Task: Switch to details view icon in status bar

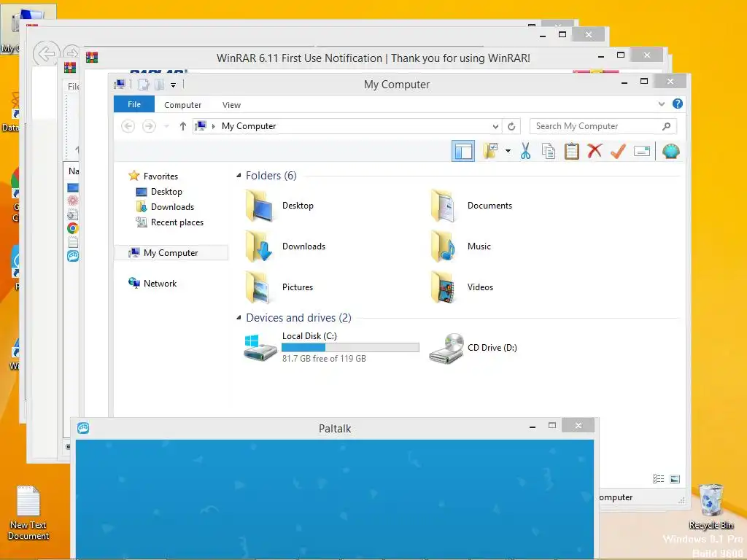Action: tap(659, 479)
